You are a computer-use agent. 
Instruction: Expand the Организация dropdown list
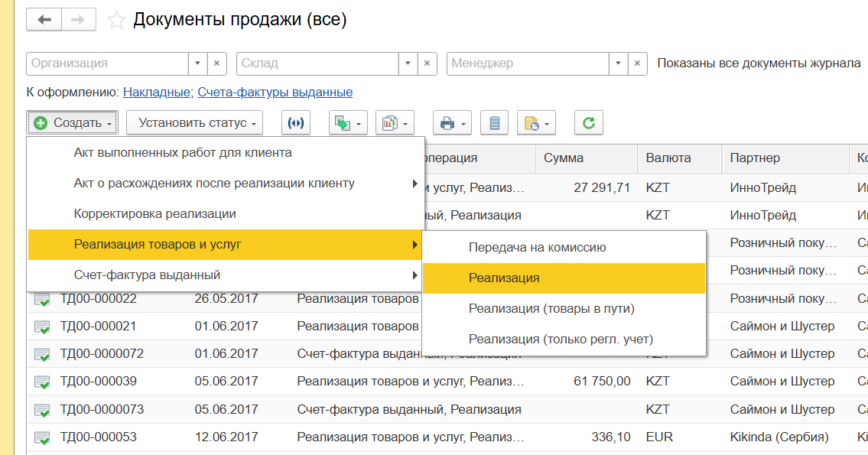point(198,63)
